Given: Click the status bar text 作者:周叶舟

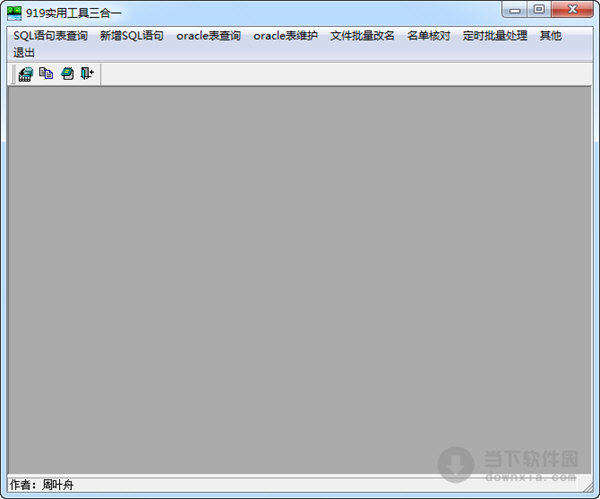Looking at the screenshot, I should (41, 485).
